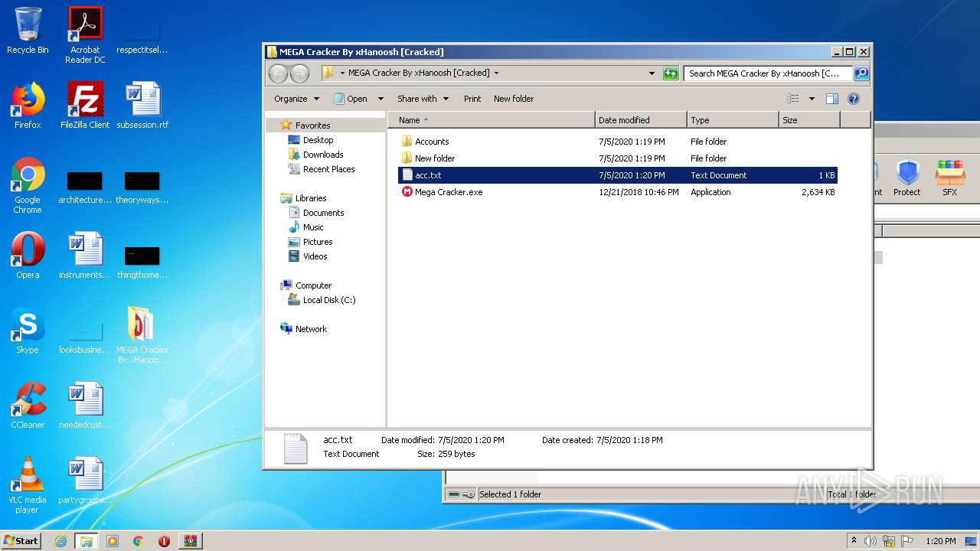This screenshot has height=551, width=980.
Task: Open Firefox desktop shortcut
Action: (x=28, y=106)
